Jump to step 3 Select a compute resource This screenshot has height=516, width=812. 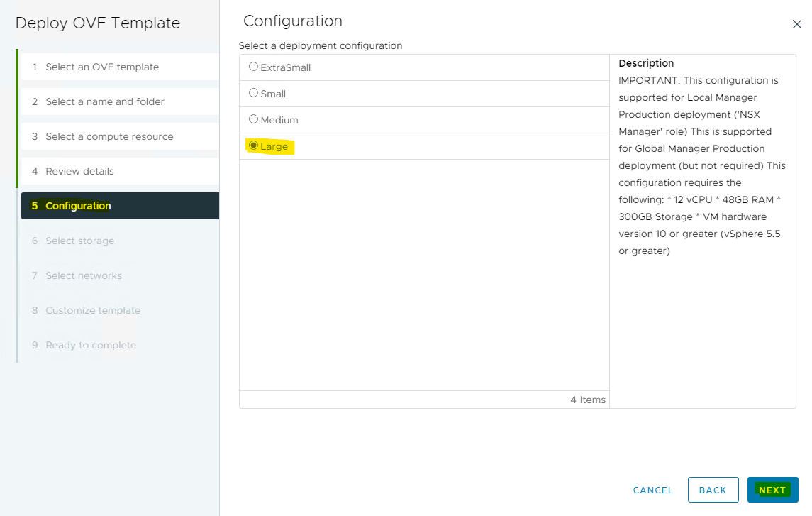point(109,136)
